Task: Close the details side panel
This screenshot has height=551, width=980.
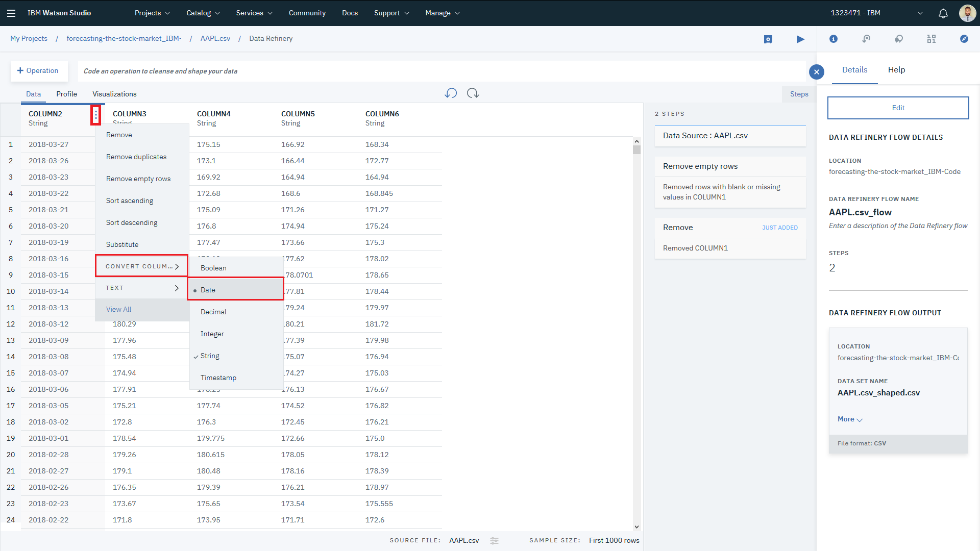Action: [x=816, y=72]
